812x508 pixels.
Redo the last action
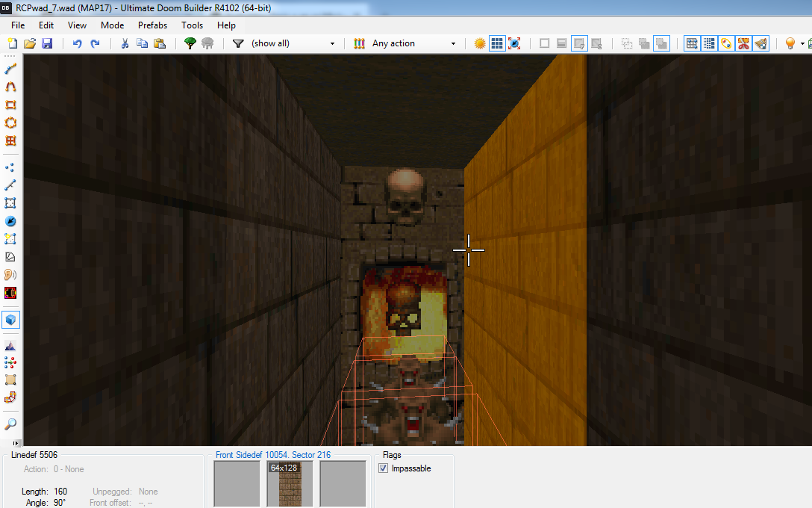95,43
